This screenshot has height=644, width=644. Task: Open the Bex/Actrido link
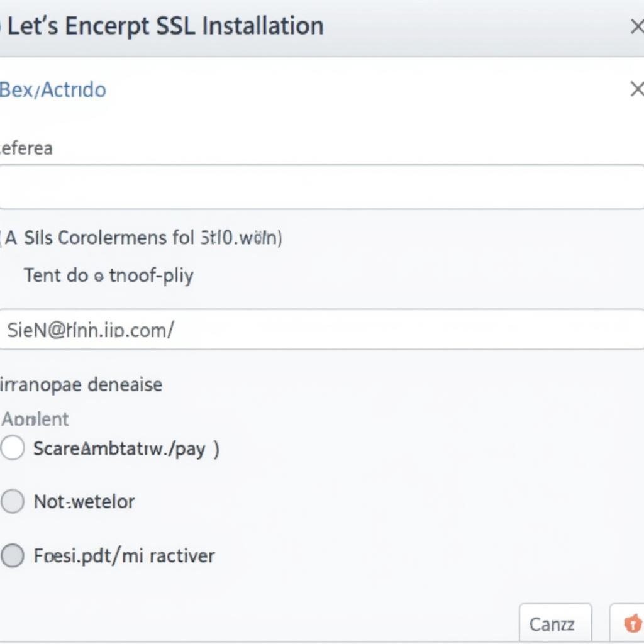click(53, 89)
